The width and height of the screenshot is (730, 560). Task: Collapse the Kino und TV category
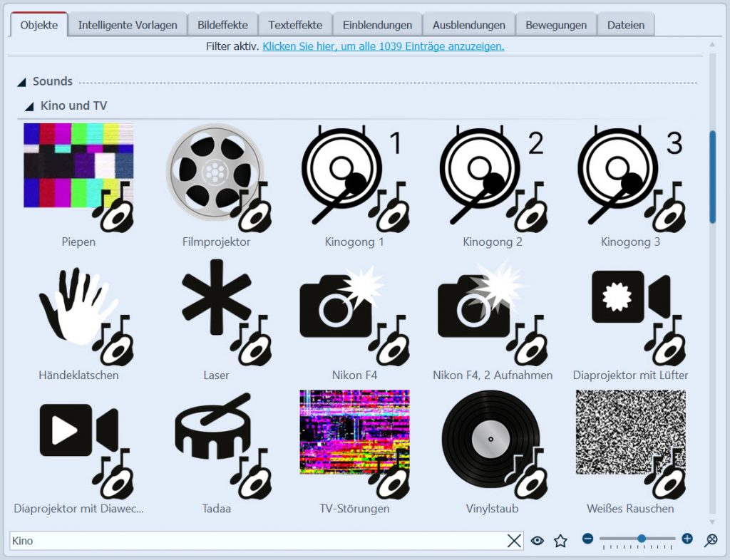pos(29,106)
